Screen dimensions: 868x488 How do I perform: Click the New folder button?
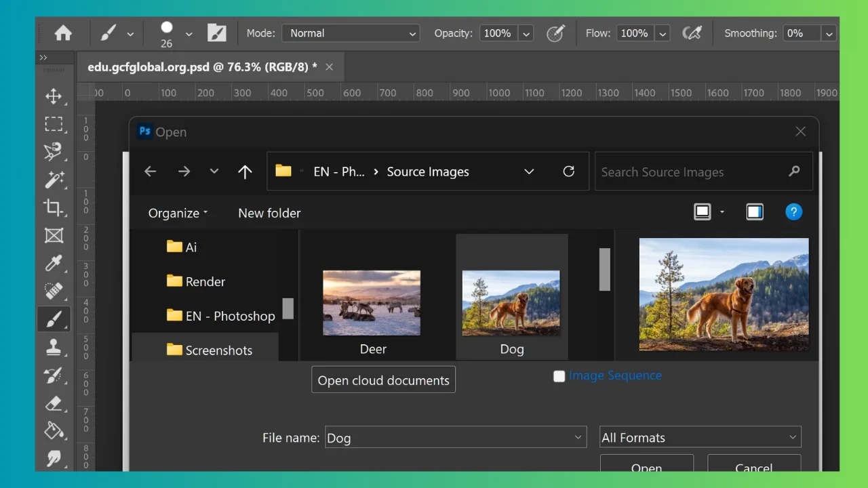[x=269, y=213]
